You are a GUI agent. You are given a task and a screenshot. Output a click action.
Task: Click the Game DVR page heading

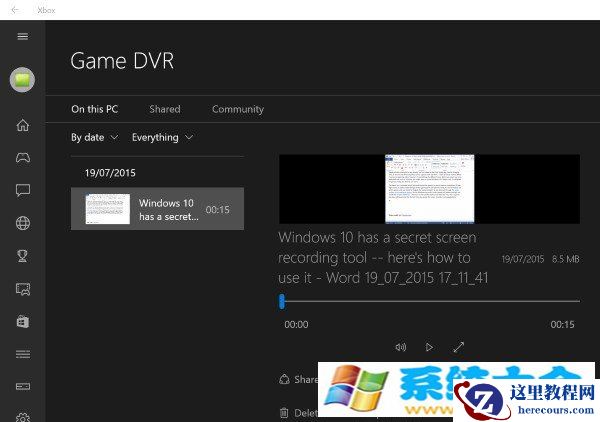(x=122, y=61)
